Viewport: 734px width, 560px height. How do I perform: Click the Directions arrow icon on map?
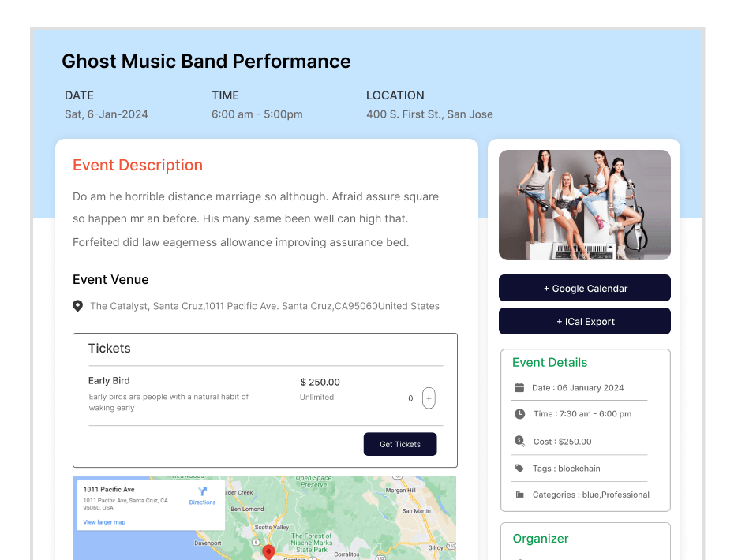pos(202,491)
